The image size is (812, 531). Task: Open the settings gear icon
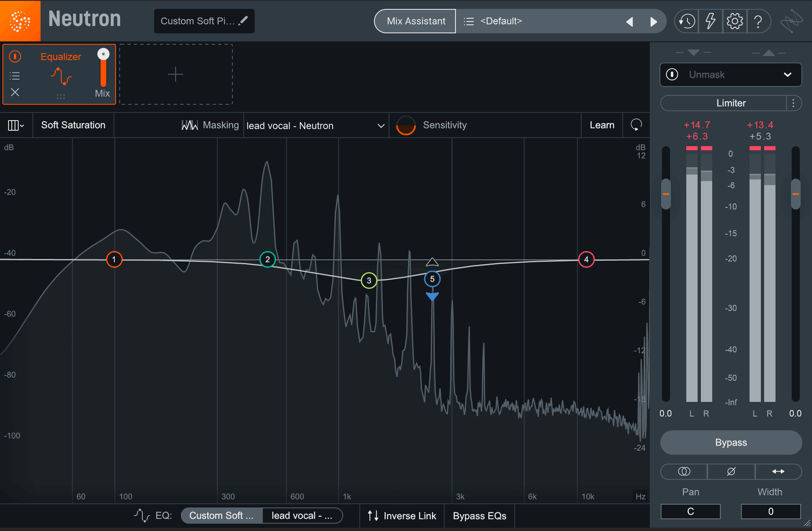735,21
